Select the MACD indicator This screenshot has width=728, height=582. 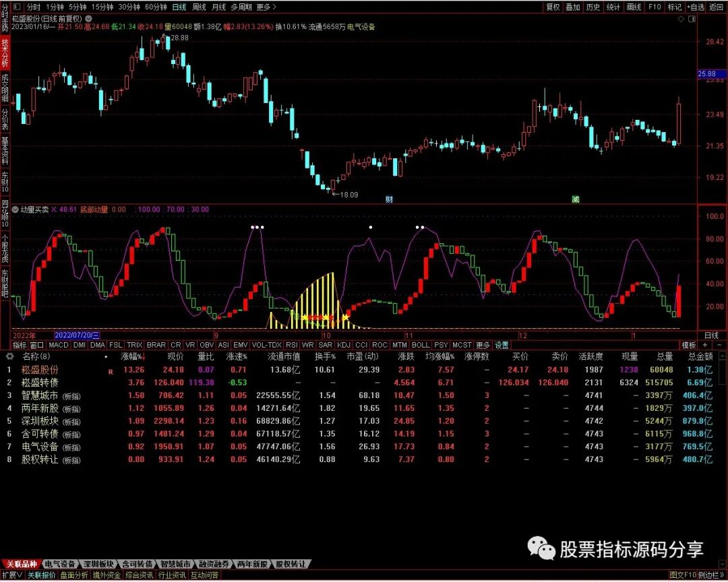pyautogui.click(x=59, y=346)
